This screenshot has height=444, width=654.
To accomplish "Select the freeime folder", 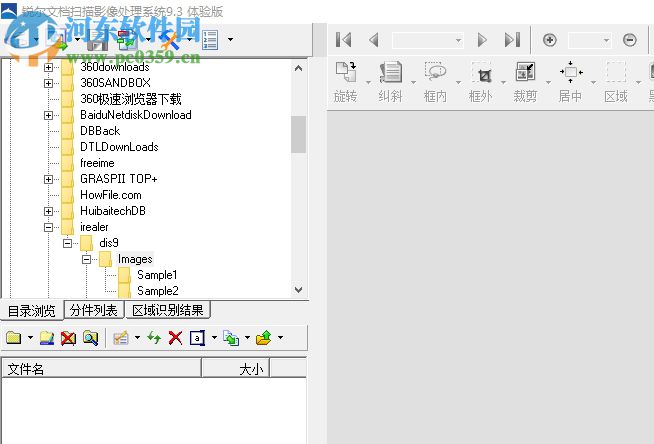I will (x=97, y=163).
